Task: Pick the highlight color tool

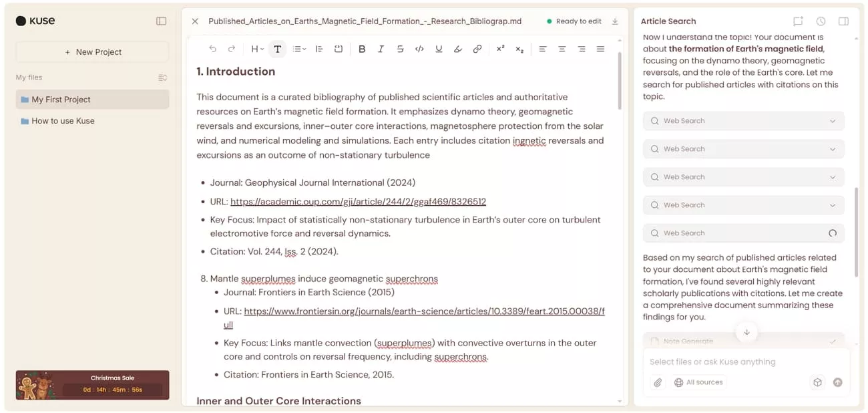Action: (x=457, y=48)
